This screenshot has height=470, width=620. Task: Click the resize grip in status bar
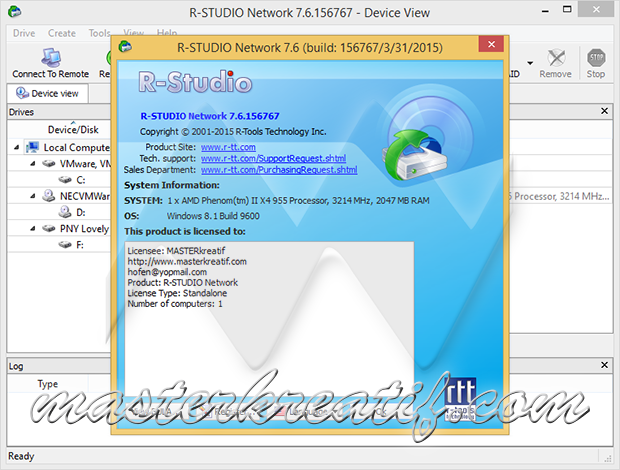click(x=609, y=458)
